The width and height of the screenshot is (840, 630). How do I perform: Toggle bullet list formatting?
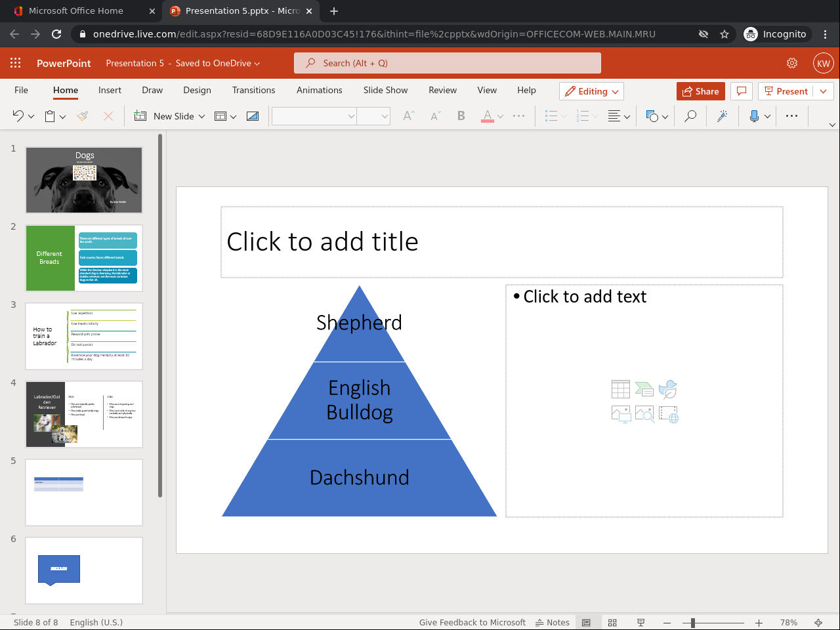(x=551, y=116)
